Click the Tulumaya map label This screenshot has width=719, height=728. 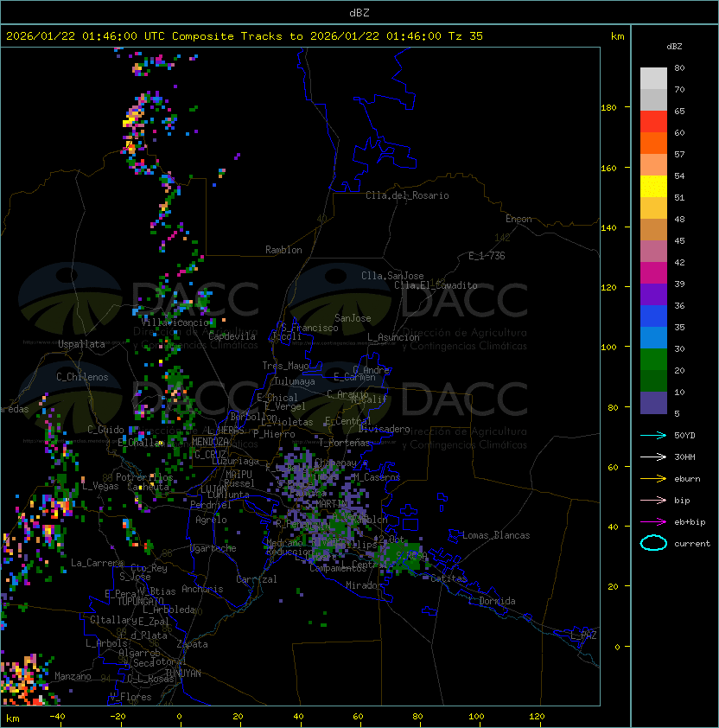click(295, 381)
